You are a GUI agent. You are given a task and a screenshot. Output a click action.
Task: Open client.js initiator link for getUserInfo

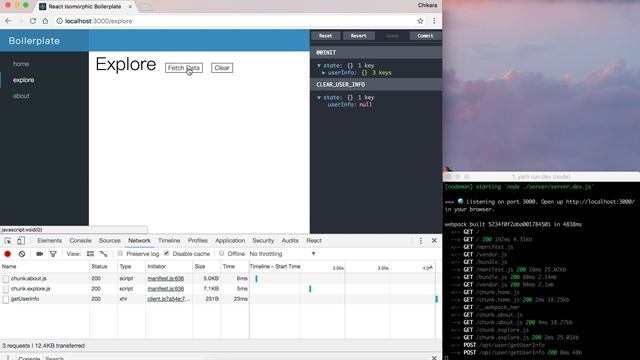coord(169,299)
